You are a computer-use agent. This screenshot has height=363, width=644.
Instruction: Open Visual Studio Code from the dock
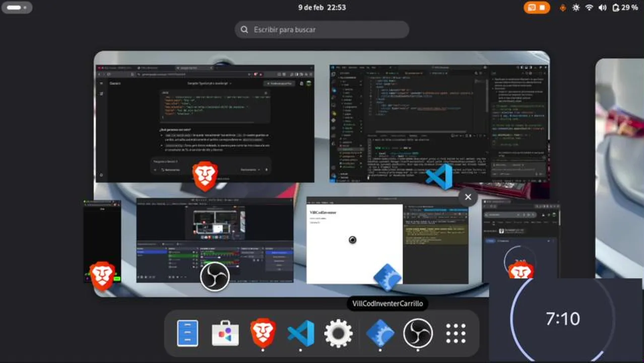coord(301,333)
